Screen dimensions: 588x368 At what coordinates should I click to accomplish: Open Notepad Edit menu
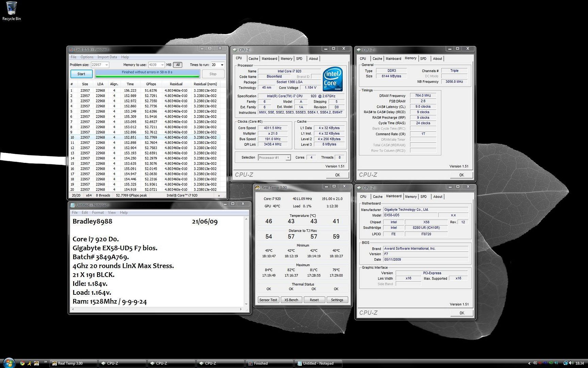85,212
